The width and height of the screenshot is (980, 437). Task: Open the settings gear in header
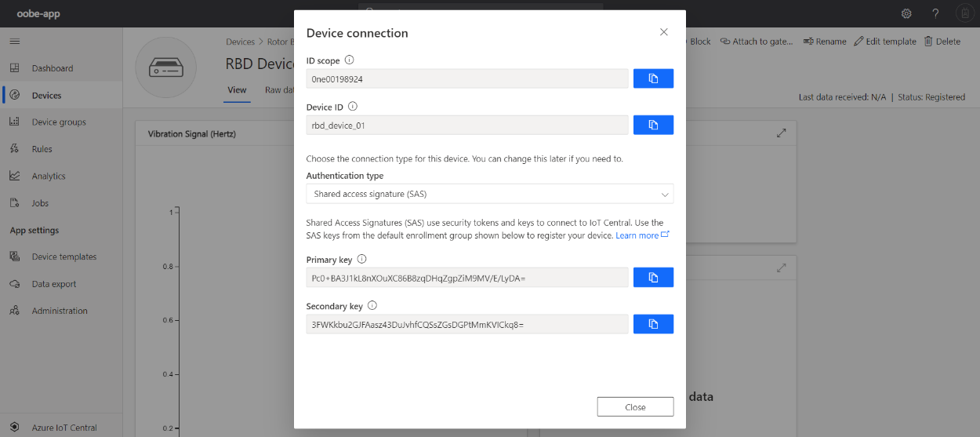[x=906, y=13]
